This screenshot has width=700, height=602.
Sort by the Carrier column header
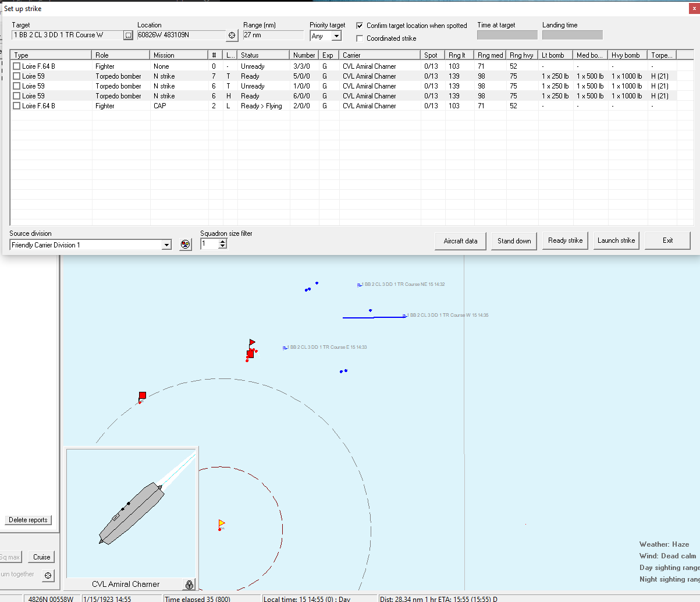pyautogui.click(x=380, y=55)
